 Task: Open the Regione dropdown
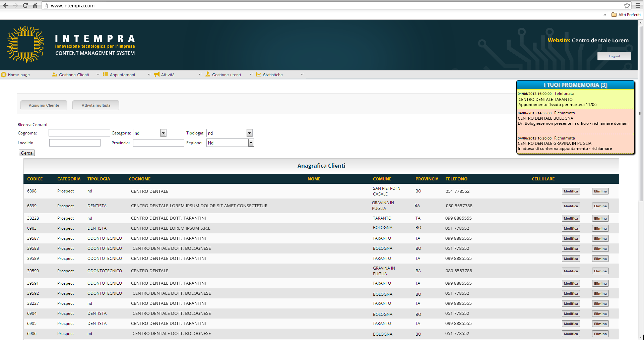(x=230, y=143)
